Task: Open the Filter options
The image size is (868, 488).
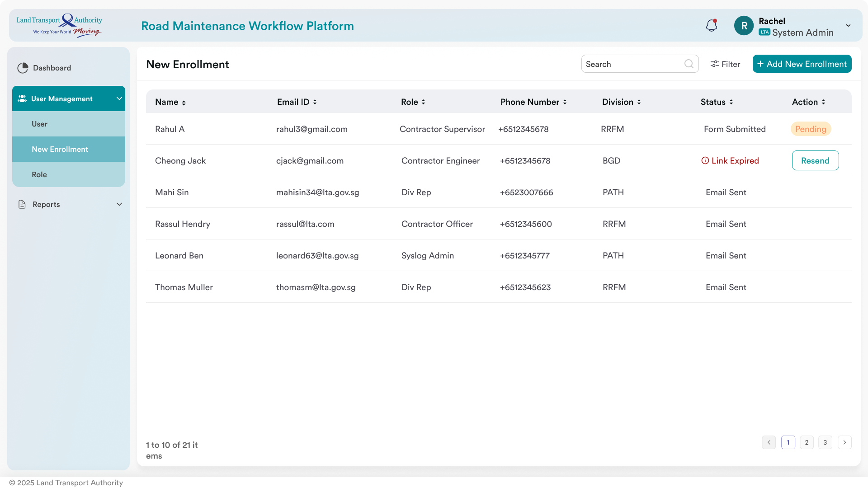Action: tap(725, 64)
